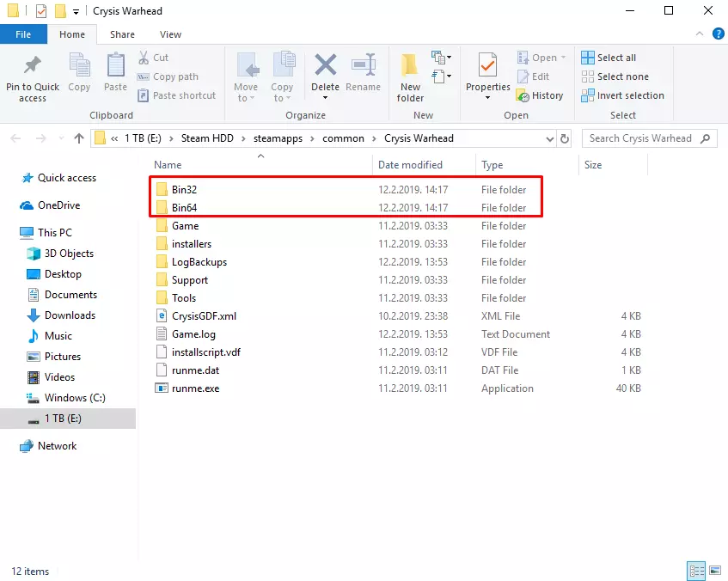
Task: Switch to the View tab
Action: pos(170,34)
